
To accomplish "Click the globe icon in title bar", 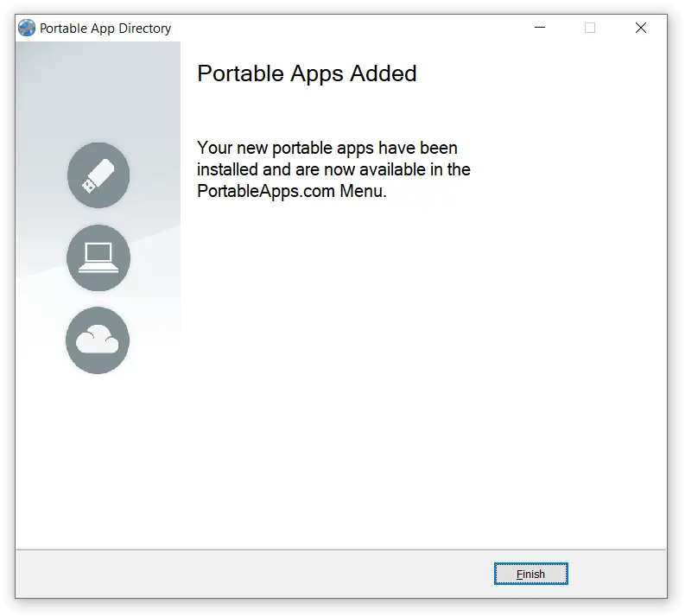I will pos(27,28).
